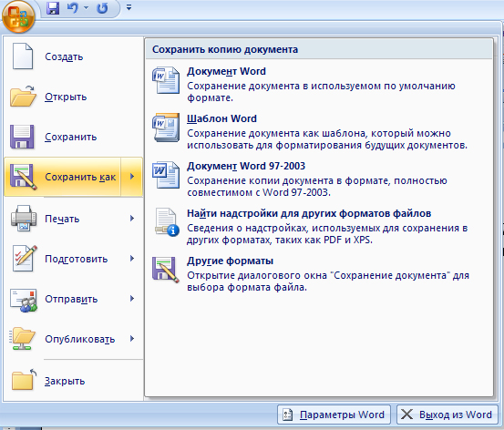Click the Выход из Word button
The image size is (504, 430).
447,415
